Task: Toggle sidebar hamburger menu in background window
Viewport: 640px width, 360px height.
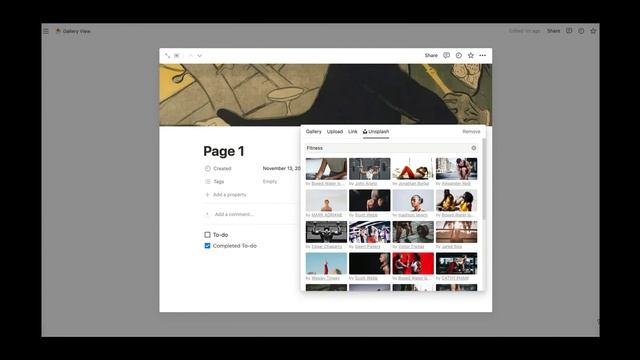Action: (x=46, y=31)
